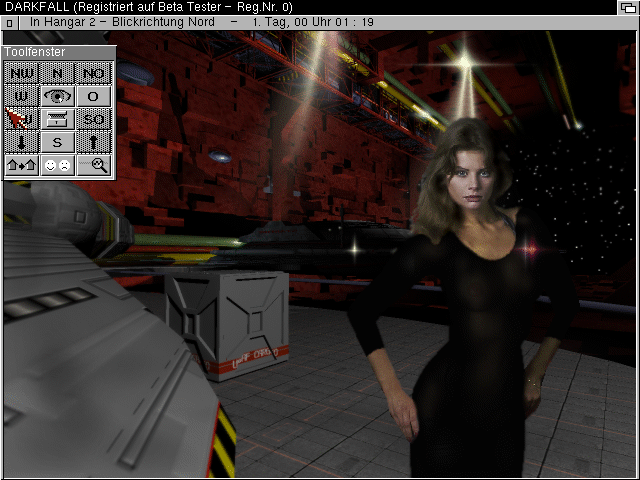The height and width of the screenshot is (480, 640).
Task: Click the close gadget left of location bar
Action: [10, 23]
